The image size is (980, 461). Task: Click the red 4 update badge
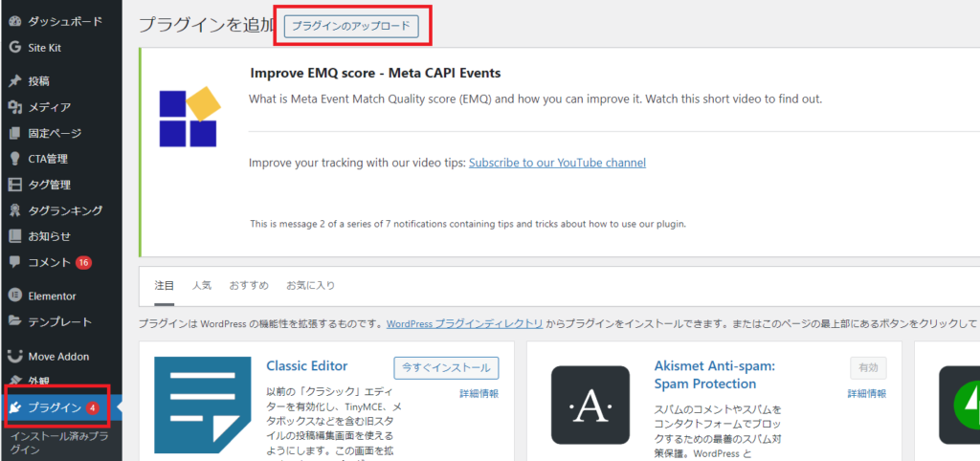click(x=93, y=407)
